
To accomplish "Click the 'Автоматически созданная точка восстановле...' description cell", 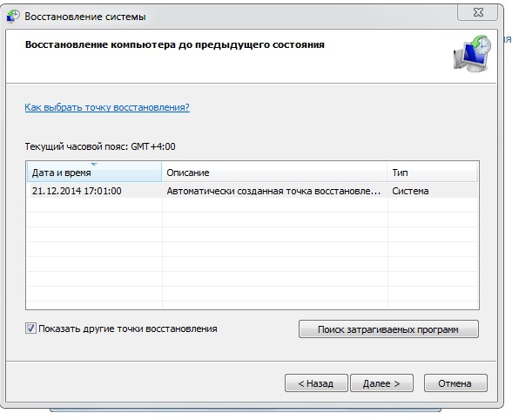I will [x=273, y=191].
